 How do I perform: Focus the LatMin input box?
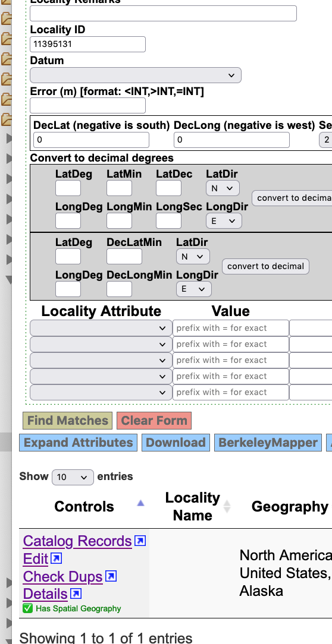(120, 188)
